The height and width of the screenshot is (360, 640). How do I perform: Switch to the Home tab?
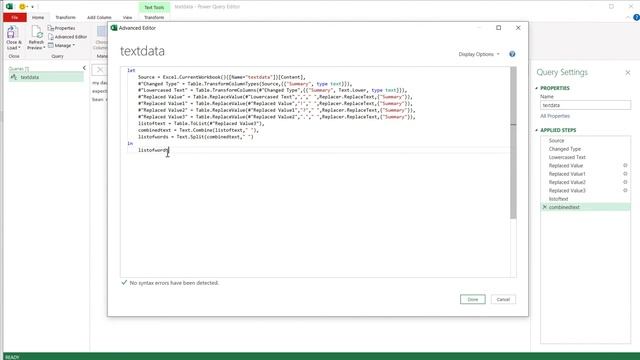[38, 17]
